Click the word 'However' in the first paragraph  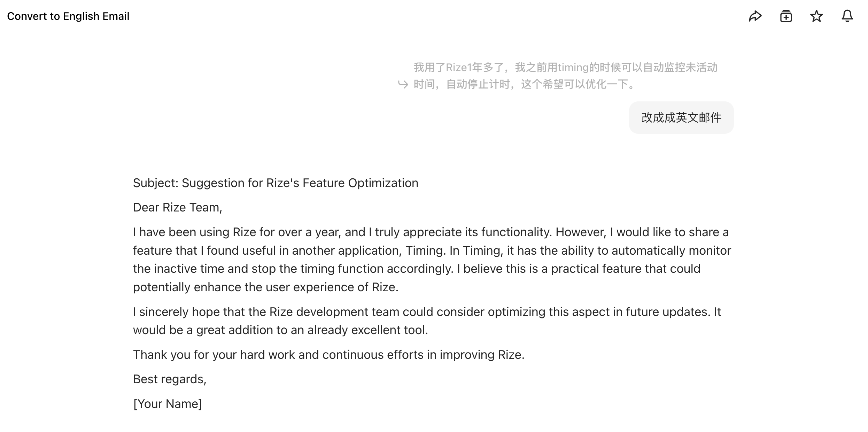point(580,232)
